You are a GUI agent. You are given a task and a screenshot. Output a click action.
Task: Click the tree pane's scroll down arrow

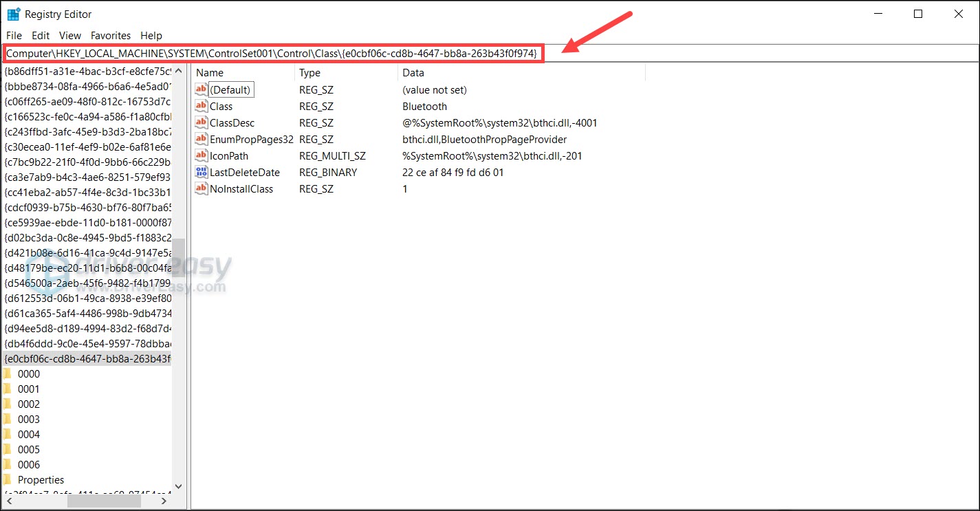[x=179, y=486]
